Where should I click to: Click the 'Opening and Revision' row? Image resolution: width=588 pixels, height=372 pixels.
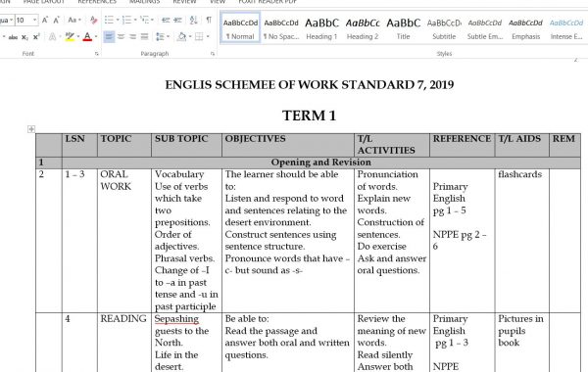click(x=321, y=163)
